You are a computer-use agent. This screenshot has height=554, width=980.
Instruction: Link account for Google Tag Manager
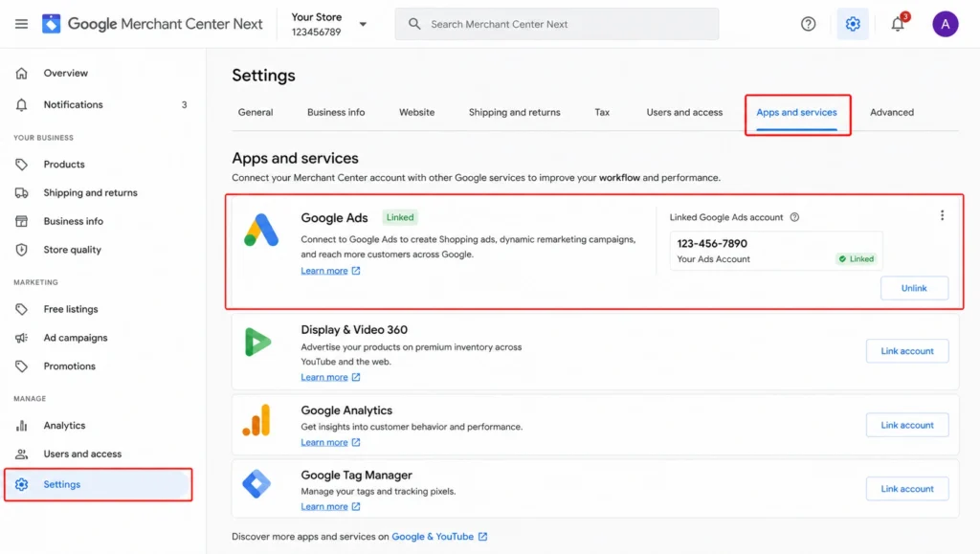point(907,488)
